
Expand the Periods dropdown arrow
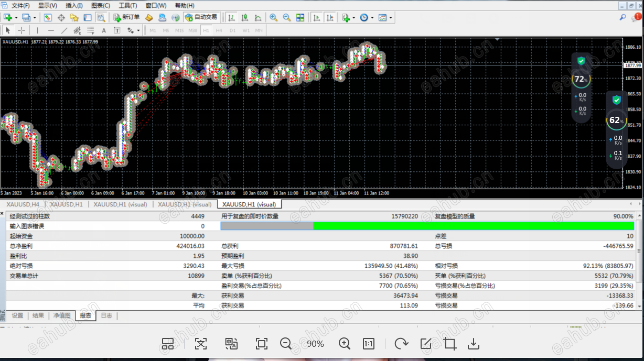tap(372, 18)
